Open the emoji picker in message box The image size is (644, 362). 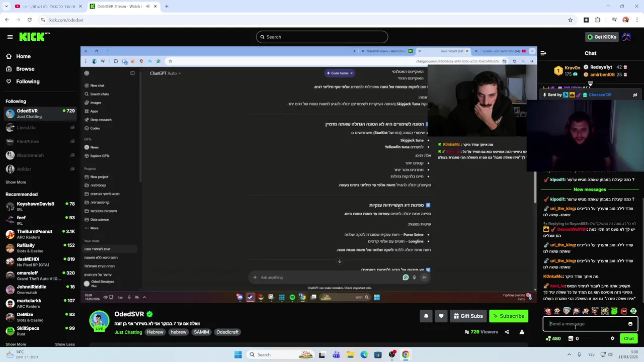tap(630, 324)
